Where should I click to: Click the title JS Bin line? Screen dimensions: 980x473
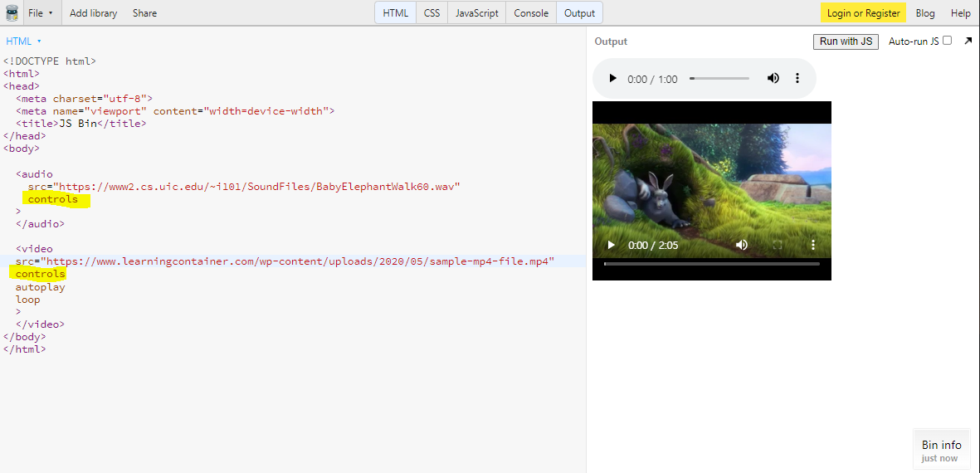pos(81,123)
